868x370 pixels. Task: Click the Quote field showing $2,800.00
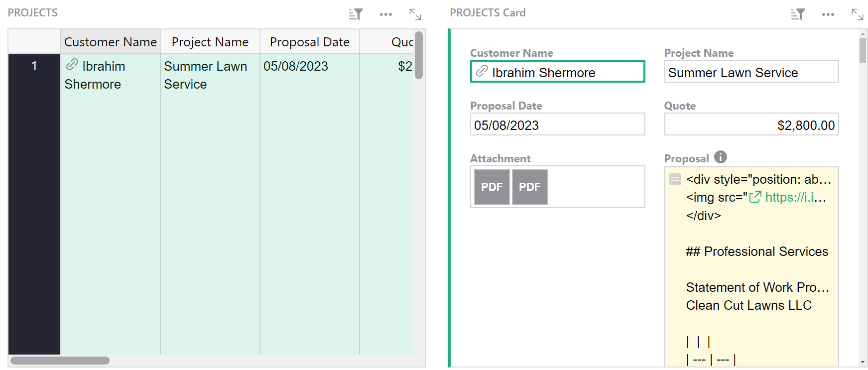point(751,124)
